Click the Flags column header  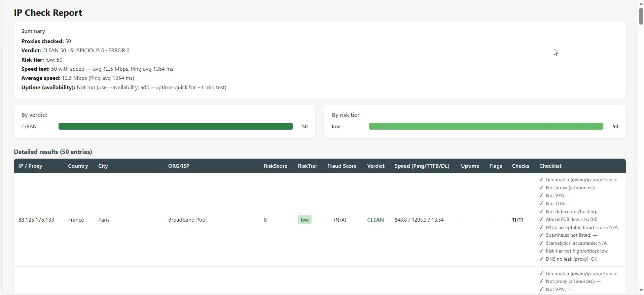point(495,166)
